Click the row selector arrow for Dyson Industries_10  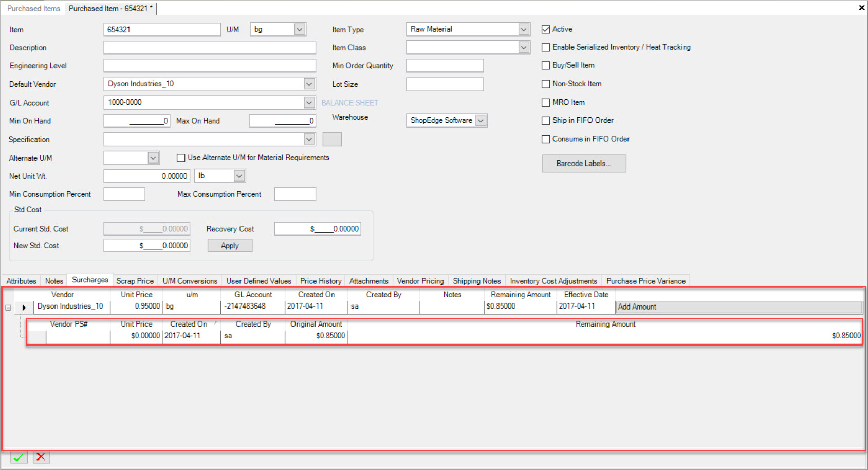point(24,307)
